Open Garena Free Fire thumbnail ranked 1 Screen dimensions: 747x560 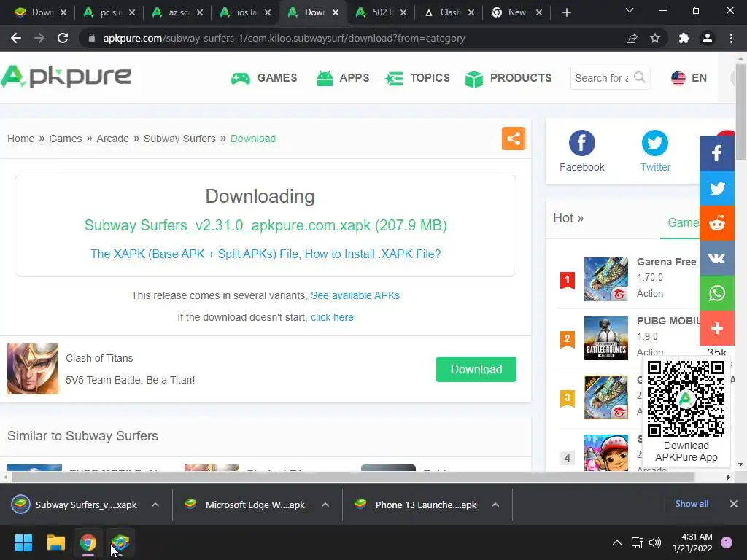pyautogui.click(x=606, y=279)
